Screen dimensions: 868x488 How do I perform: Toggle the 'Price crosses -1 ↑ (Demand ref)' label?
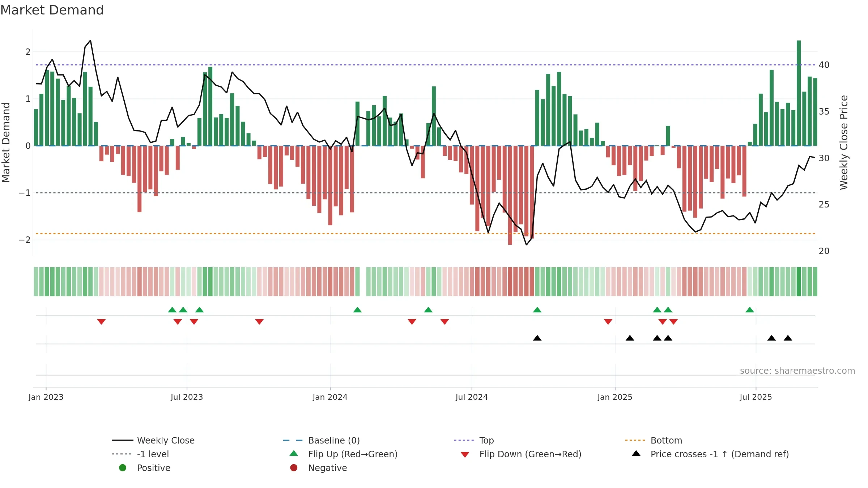coord(719,454)
